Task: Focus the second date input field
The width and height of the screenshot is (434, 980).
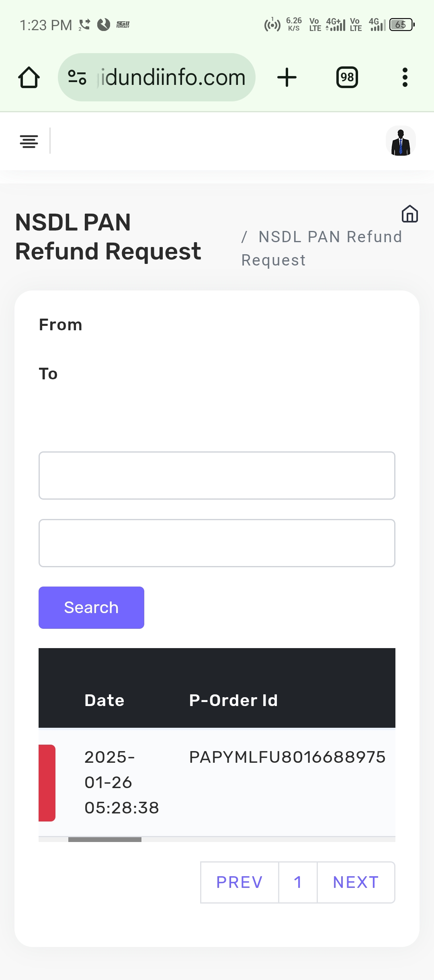Action: (217, 543)
